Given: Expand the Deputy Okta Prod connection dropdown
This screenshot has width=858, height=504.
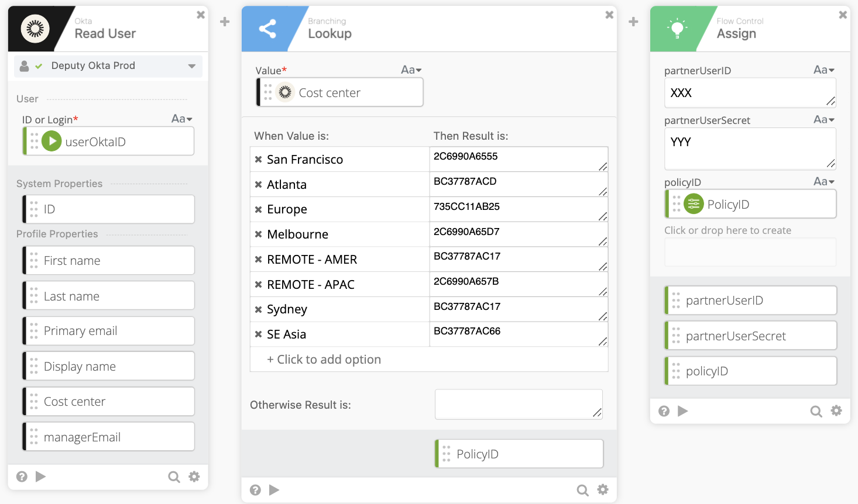Looking at the screenshot, I should (191, 66).
